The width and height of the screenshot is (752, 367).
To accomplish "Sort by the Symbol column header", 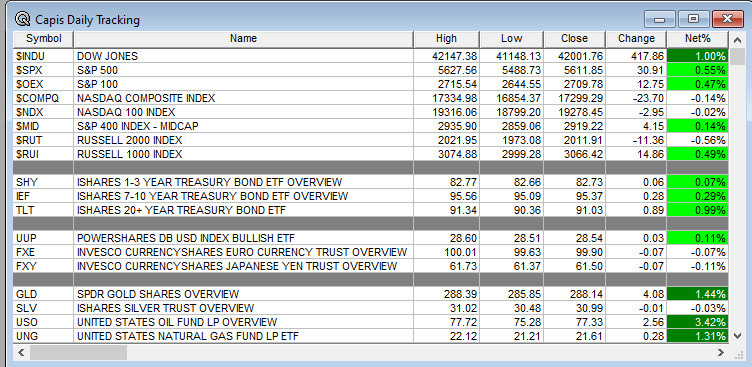I will [x=43, y=39].
